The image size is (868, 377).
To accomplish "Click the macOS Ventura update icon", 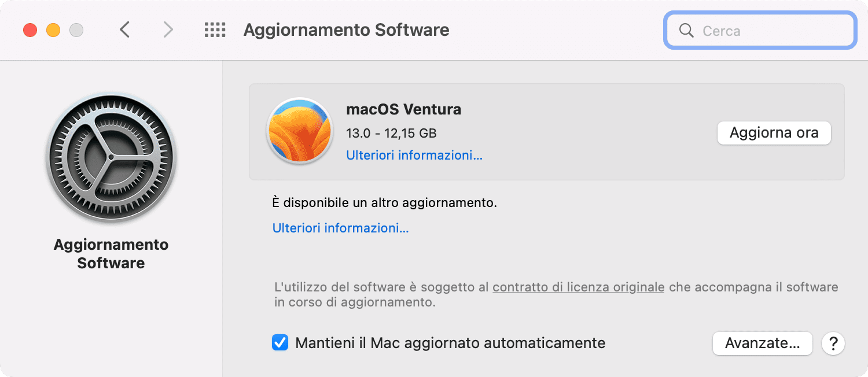I will coord(299,130).
